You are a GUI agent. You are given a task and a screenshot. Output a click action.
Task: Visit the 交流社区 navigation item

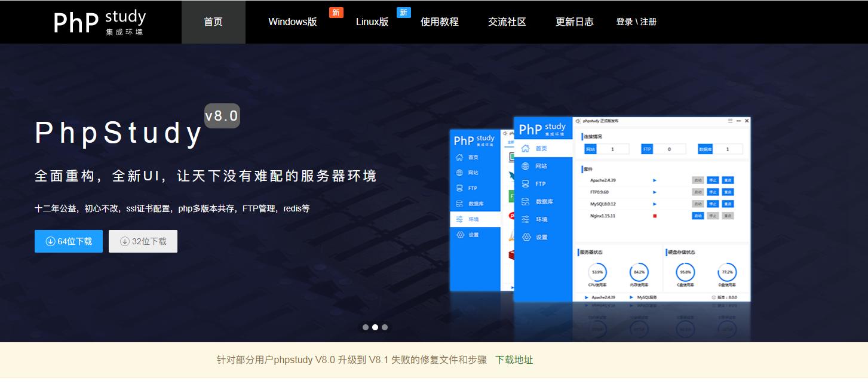(507, 22)
